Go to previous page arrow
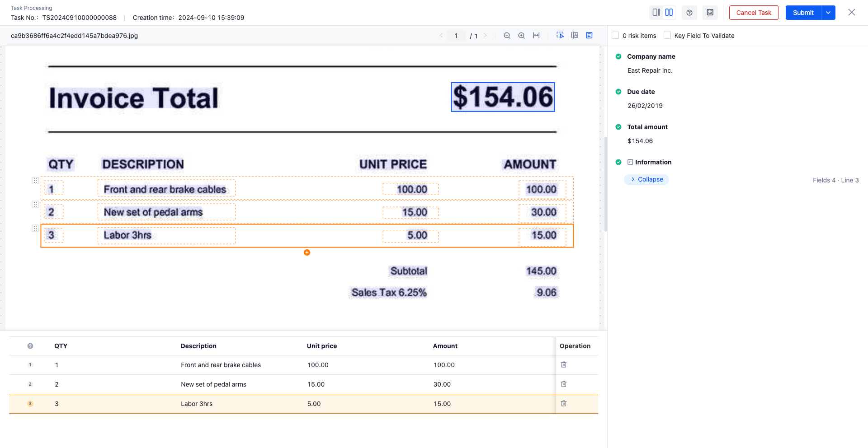This screenshot has height=448, width=868. (441, 36)
